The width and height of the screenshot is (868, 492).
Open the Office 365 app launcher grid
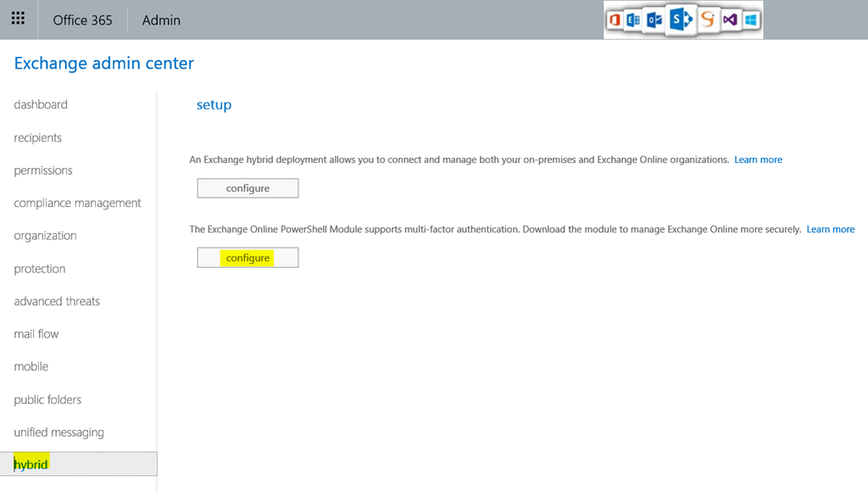click(19, 20)
